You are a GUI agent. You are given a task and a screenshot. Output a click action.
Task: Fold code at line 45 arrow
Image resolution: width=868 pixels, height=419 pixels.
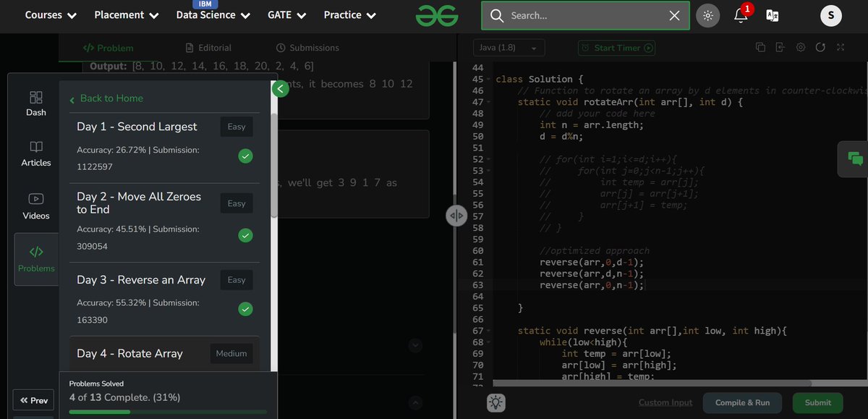tap(489, 80)
